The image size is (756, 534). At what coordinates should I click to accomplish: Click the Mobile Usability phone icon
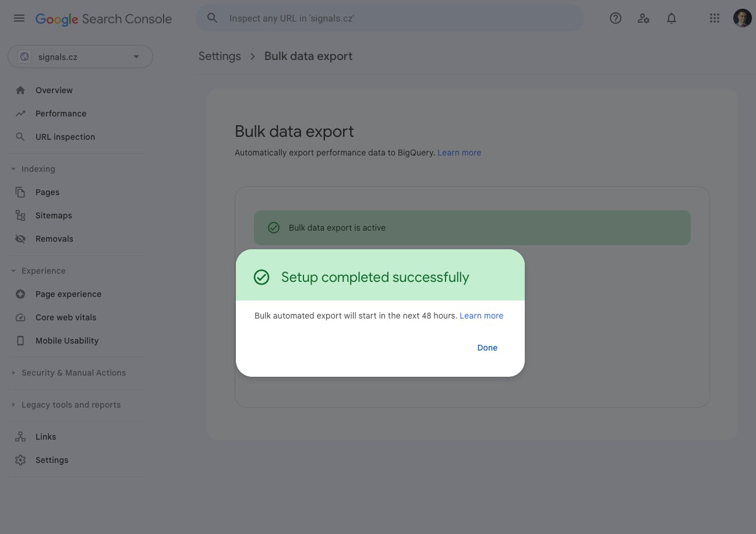(20, 341)
